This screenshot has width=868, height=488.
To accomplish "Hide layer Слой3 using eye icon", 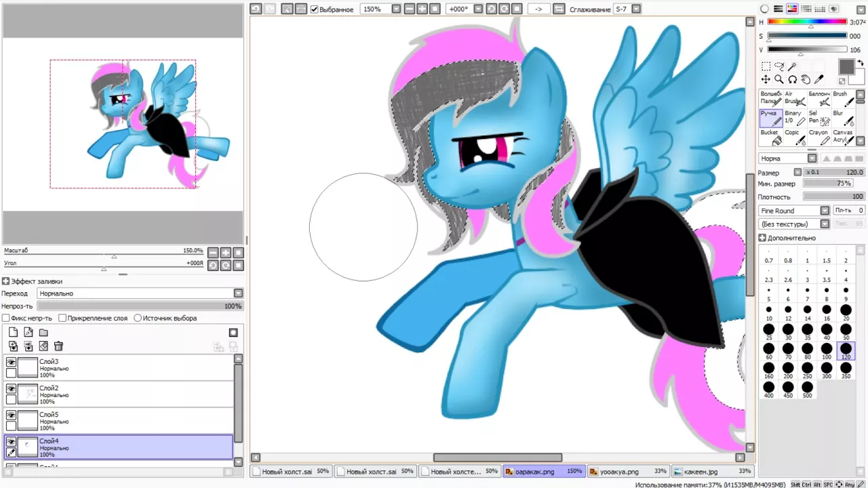I will [x=11, y=363].
